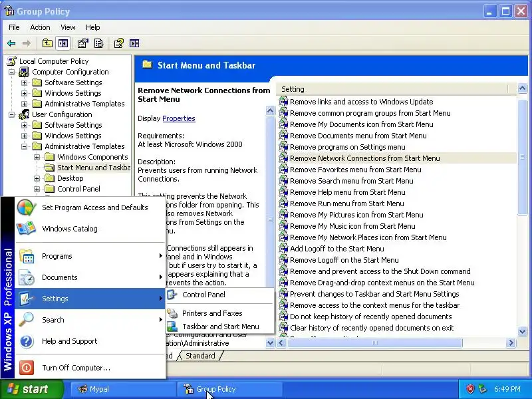Select Clear history of recently opened documents on exit
Screen dimensions: 532x399
coord(372,328)
